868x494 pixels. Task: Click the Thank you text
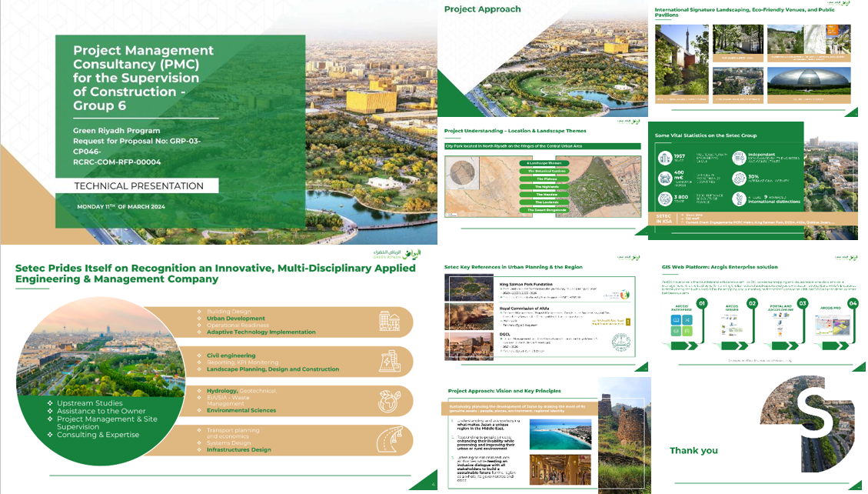click(x=693, y=450)
